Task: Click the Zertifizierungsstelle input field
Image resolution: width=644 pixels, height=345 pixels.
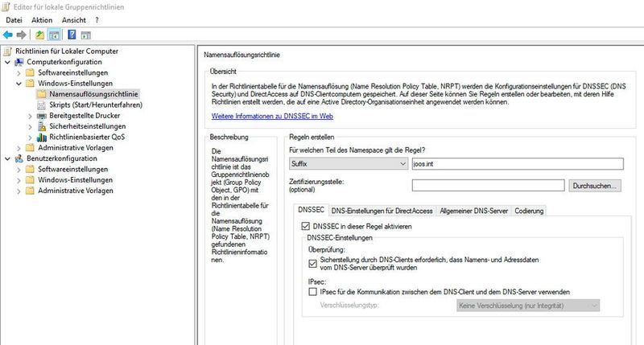Action: [x=488, y=186]
